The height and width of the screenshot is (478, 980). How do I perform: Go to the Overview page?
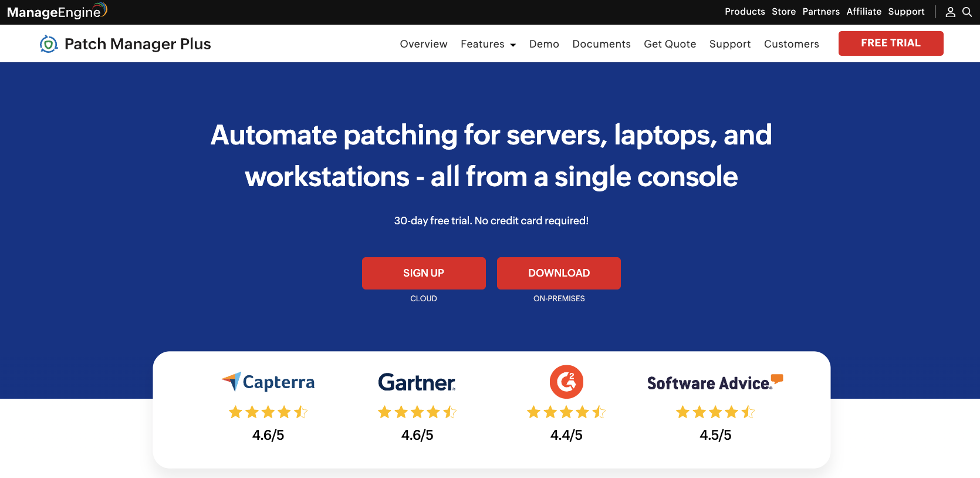(x=424, y=44)
